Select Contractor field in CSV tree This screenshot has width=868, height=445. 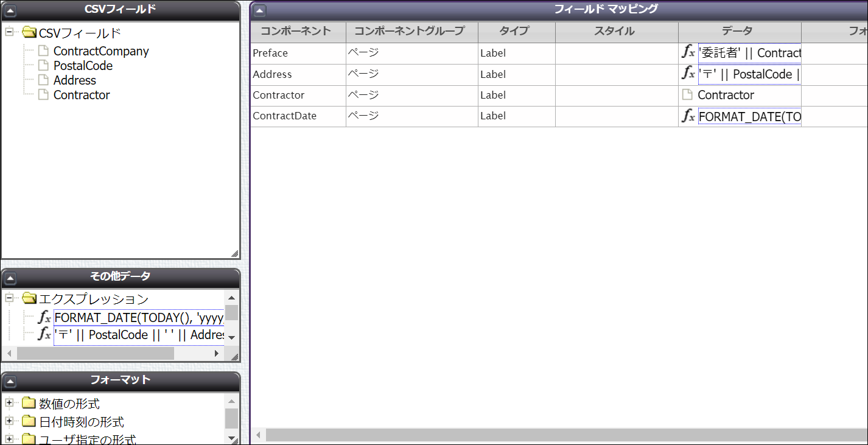click(x=82, y=95)
